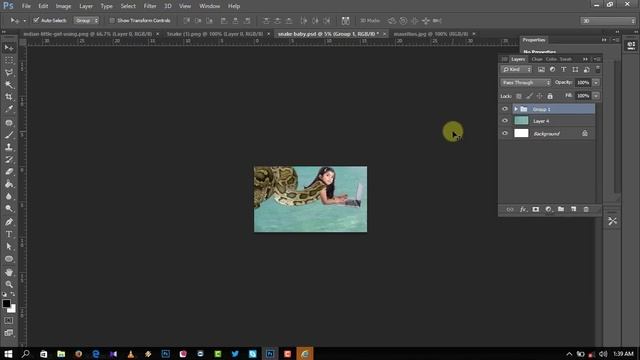This screenshot has width=640, height=360.
Task: Switch layer filtering on or off
Action: [598, 69]
